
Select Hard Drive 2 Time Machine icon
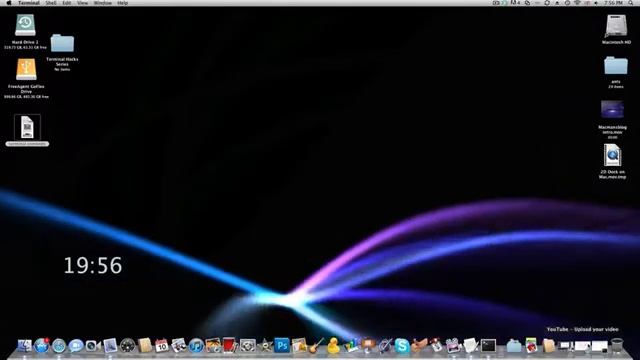click(25, 26)
